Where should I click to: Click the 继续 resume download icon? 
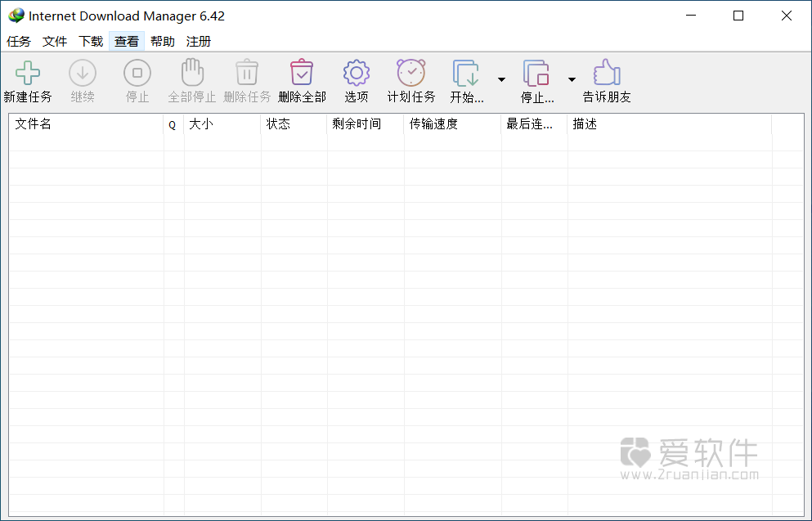click(x=83, y=73)
